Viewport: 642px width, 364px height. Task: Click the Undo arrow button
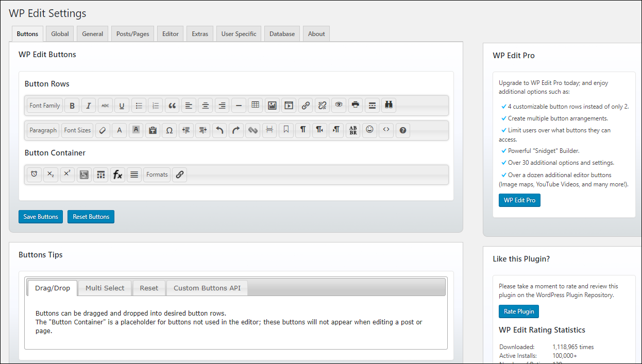tap(219, 130)
